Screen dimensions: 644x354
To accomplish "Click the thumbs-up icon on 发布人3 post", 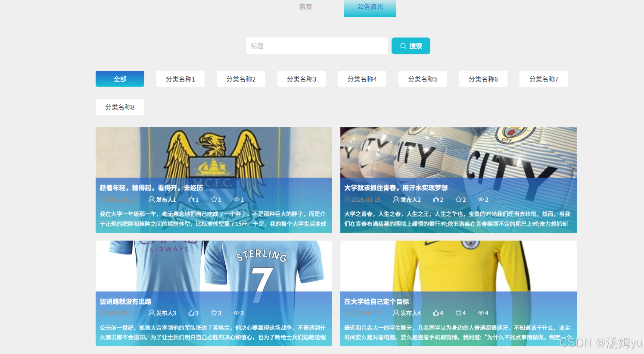I will pos(191,313).
